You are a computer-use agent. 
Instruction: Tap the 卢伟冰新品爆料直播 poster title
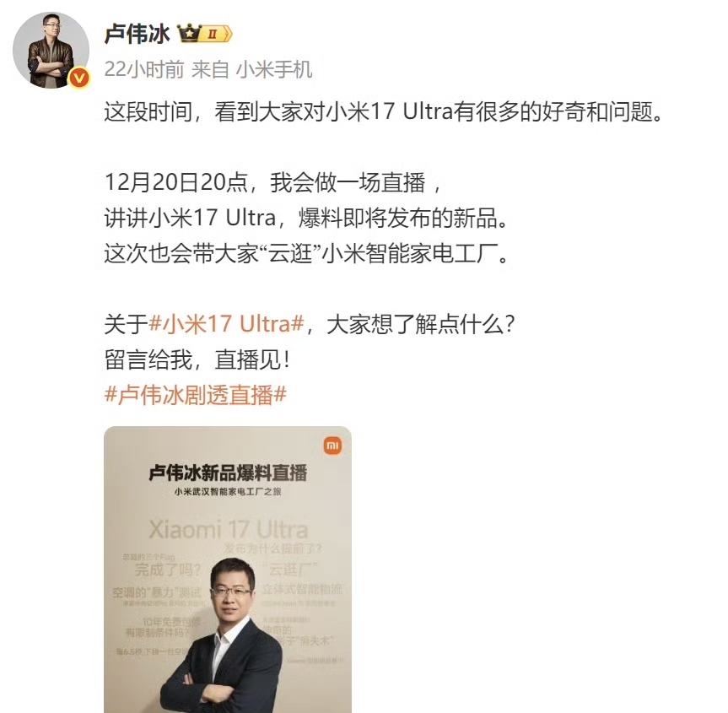tap(228, 473)
